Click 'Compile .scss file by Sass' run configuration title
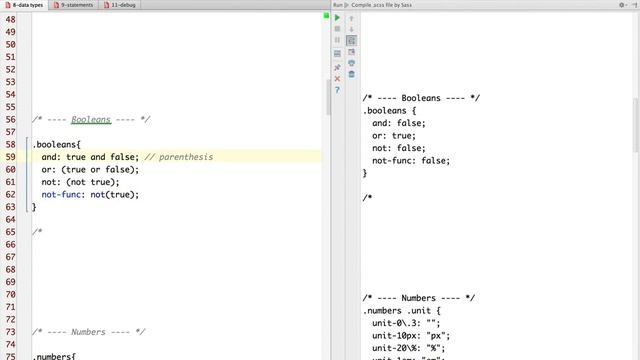640x360 pixels. tap(381, 5)
